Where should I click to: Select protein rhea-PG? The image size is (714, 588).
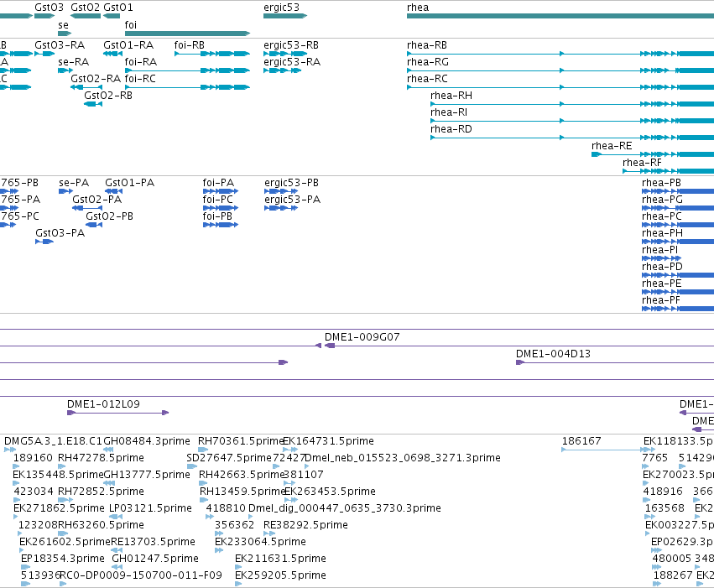click(x=663, y=200)
